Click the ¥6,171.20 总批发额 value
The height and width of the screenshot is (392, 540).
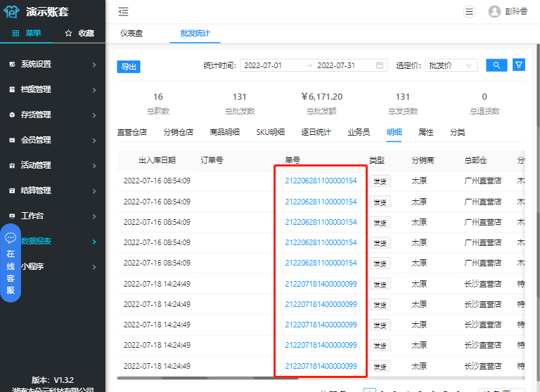pos(322,97)
